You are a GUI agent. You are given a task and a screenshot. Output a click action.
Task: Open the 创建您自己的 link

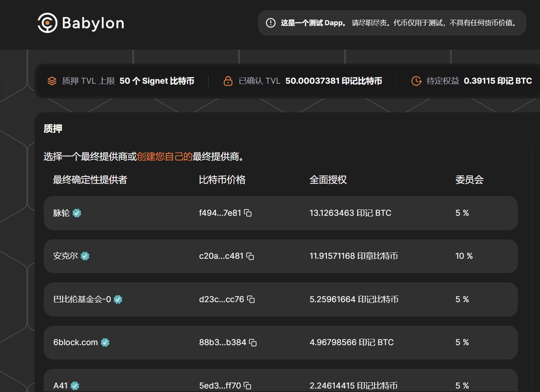pyautogui.click(x=165, y=157)
